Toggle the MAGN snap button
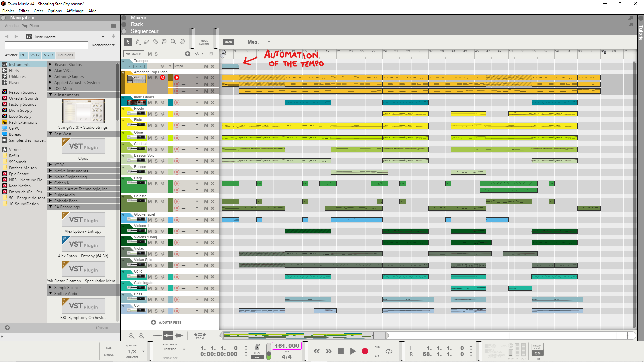Viewport: 644px width, 362px height. 228,42
